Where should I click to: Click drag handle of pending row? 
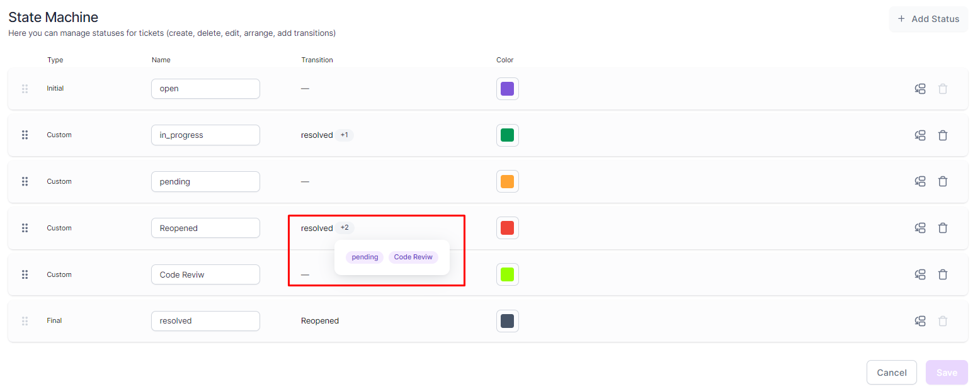[25, 181]
